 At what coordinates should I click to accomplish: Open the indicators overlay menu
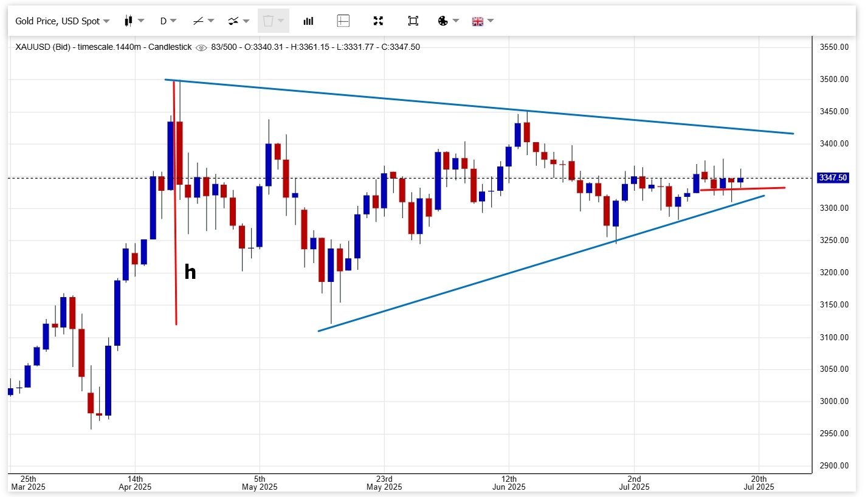click(238, 21)
